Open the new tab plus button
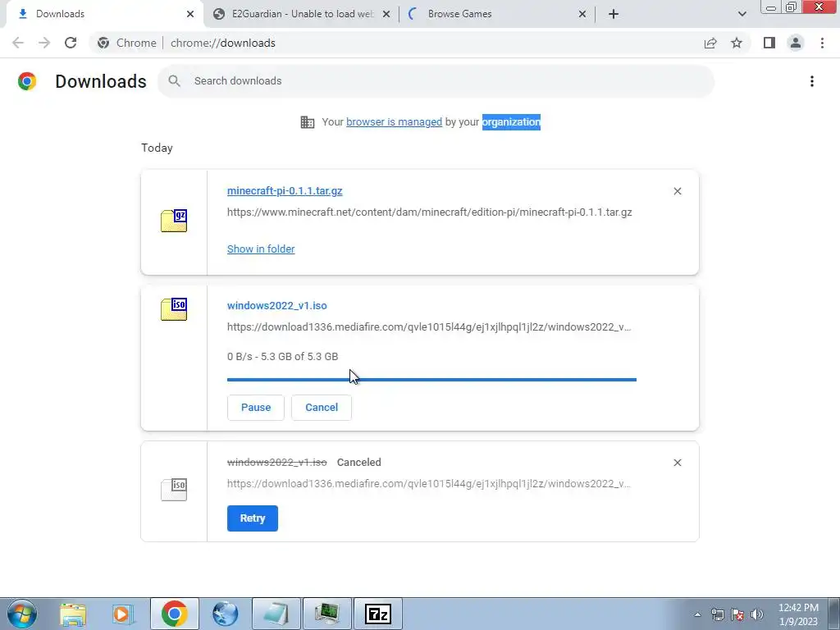840x630 pixels. 614,14
